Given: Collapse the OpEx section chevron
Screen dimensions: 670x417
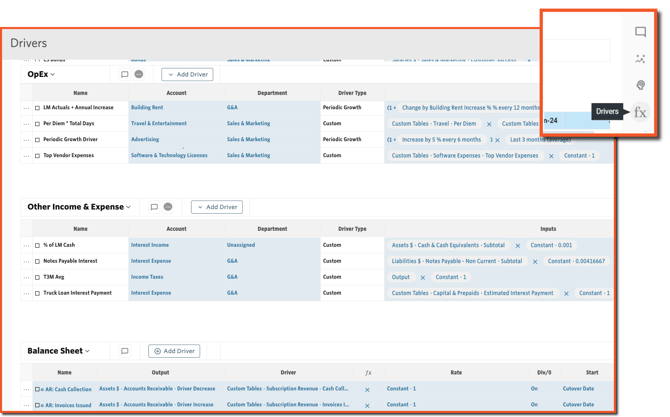Looking at the screenshot, I should click(x=53, y=74).
